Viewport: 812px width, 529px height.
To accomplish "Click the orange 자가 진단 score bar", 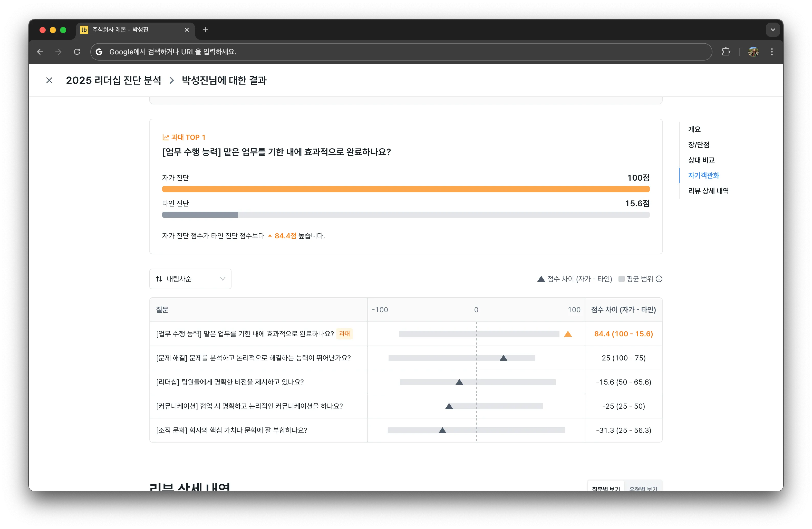I will (406, 189).
